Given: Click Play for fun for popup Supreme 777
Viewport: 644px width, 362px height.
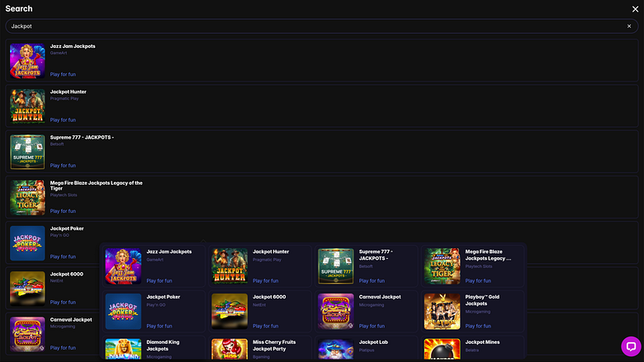Looking at the screenshot, I should [372, 281].
